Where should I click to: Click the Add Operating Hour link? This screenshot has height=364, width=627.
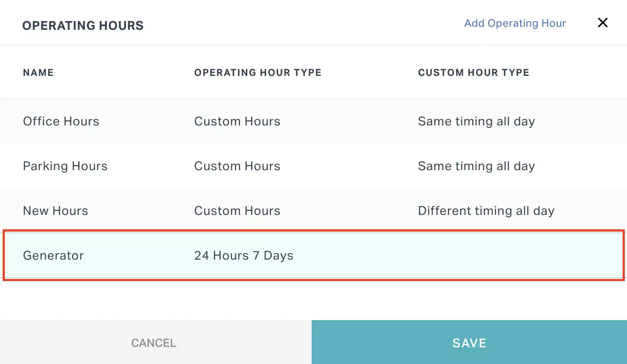point(515,23)
